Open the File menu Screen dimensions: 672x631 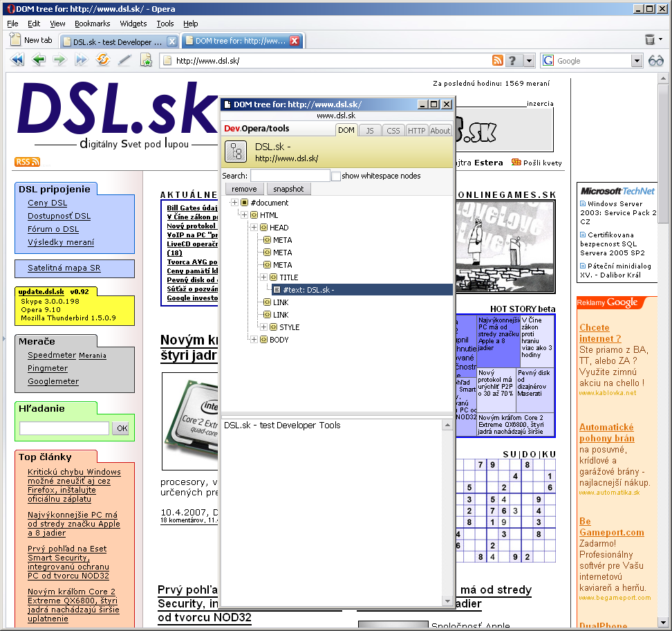pos(13,24)
